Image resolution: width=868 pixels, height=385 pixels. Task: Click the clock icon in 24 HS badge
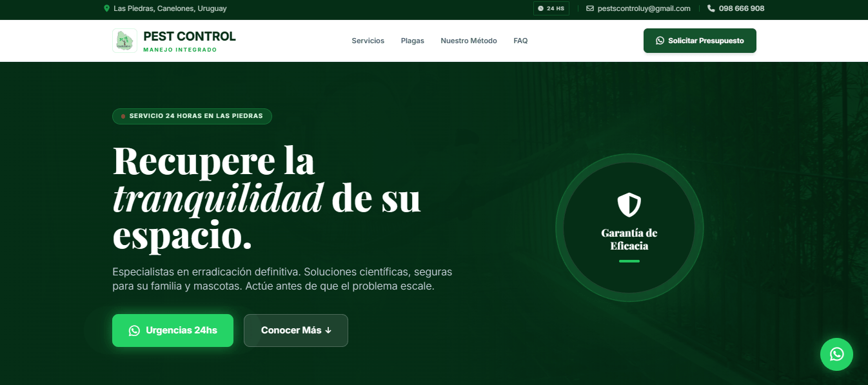pos(540,8)
